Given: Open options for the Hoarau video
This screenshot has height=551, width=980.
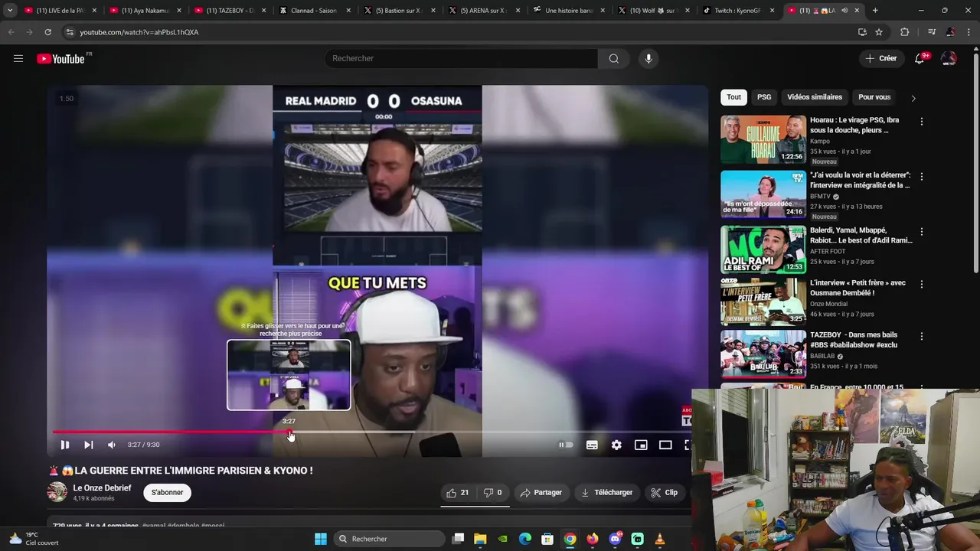Looking at the screenshot, I should click(922, 122).
